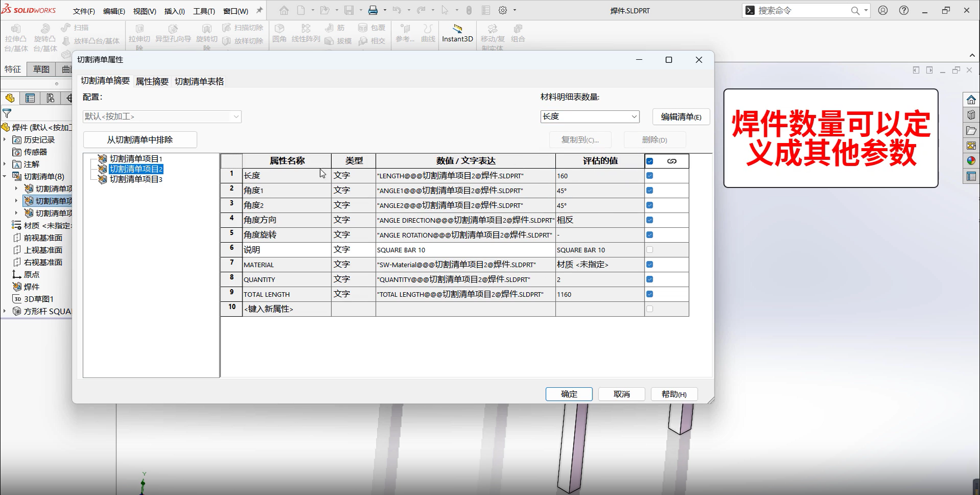Select 切割清单项目1 in the dialog list
The width and height of the screenshot is (980, 495).
[136, 159]
